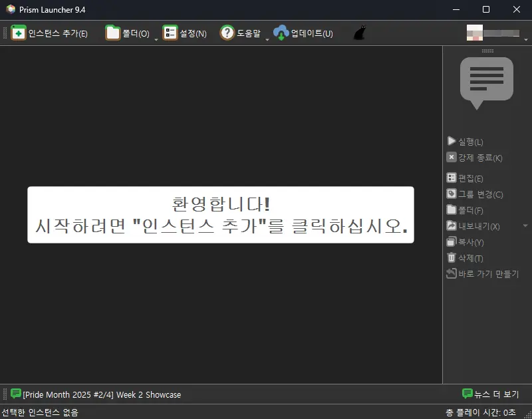The width and height of the screenshot is (532, 419).
Task: Click the window resize grip corner
Action: (x=528, y=415)
